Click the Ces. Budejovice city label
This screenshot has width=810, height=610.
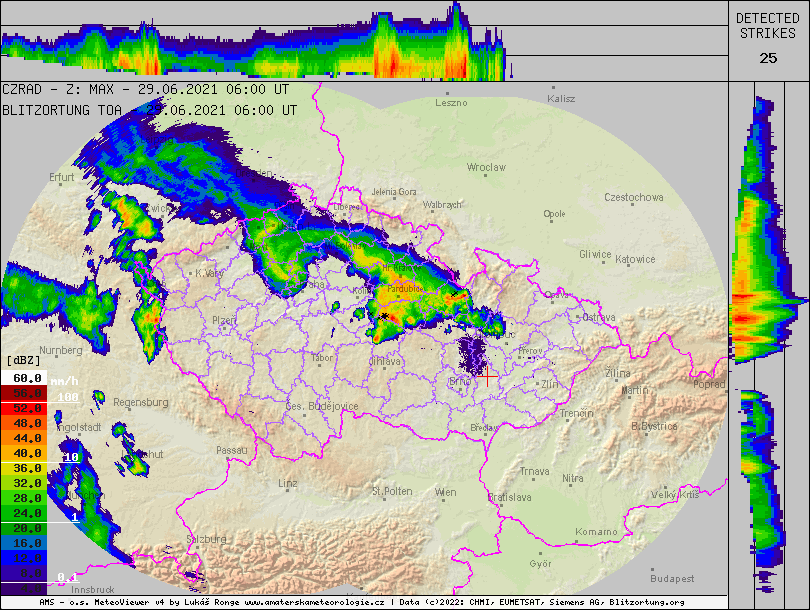(x=322, y=406)
